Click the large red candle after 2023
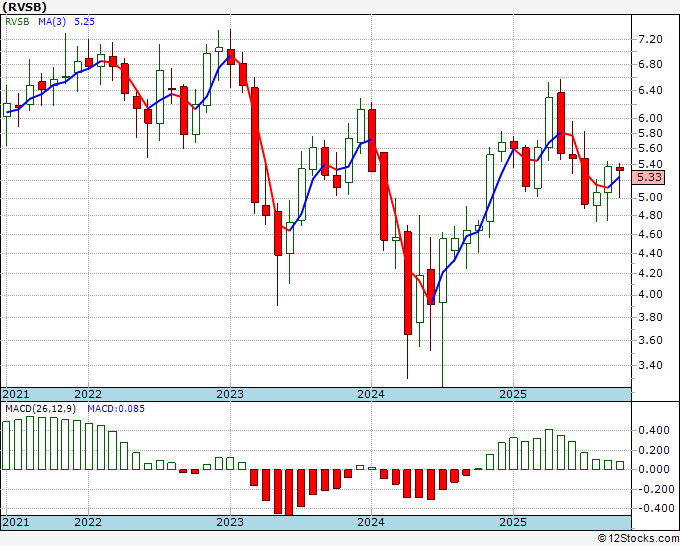The width and height of the screenshot is (680, 546). pos(255,145)
